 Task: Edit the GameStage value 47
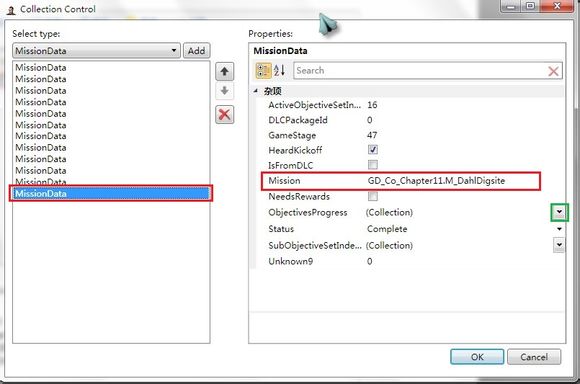pos(372,135)
